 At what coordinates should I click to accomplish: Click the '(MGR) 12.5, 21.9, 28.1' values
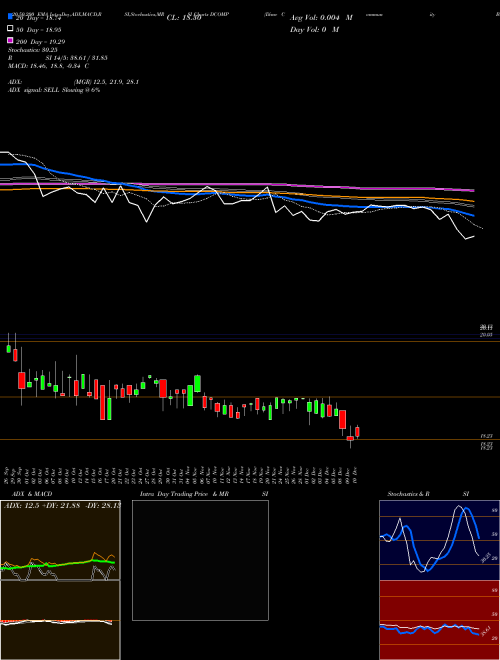tap(106, 82)
